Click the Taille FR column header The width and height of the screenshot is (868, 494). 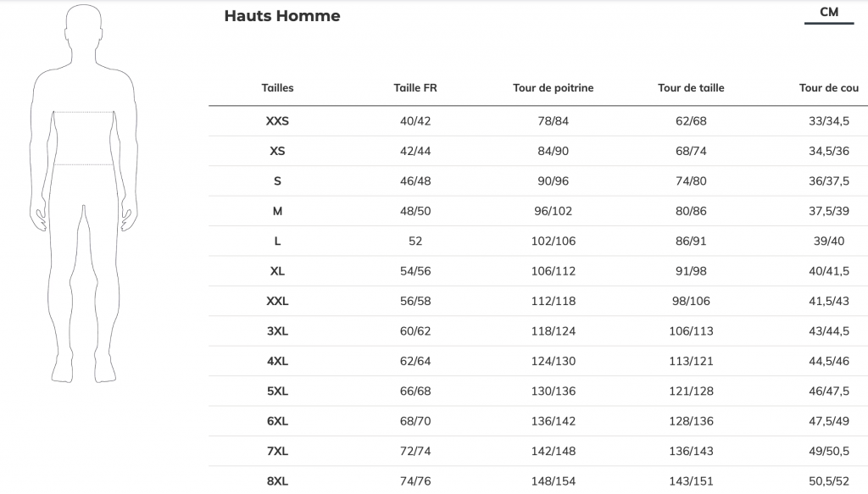point(415,88)
